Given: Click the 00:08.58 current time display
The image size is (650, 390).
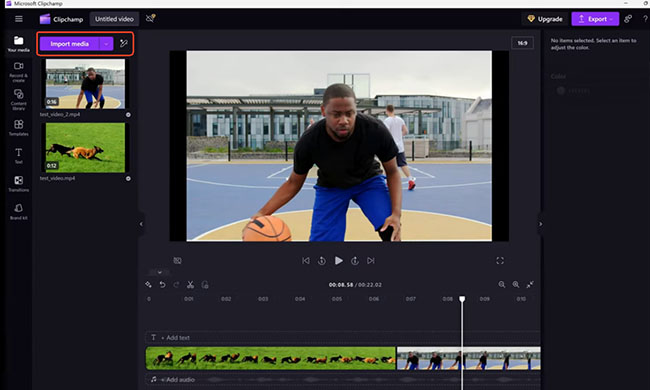Looking at the screenshot, I should pos(341,285).
